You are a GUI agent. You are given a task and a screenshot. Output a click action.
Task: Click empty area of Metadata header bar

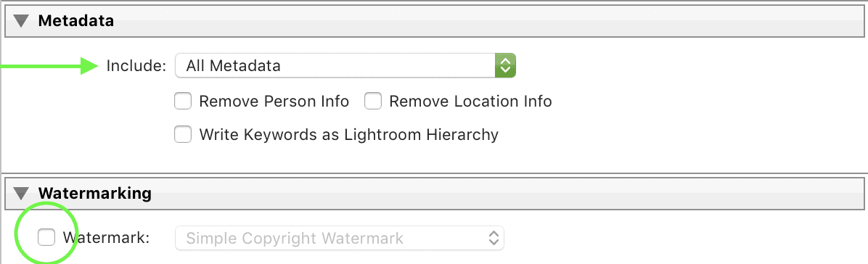click(487, 21)
